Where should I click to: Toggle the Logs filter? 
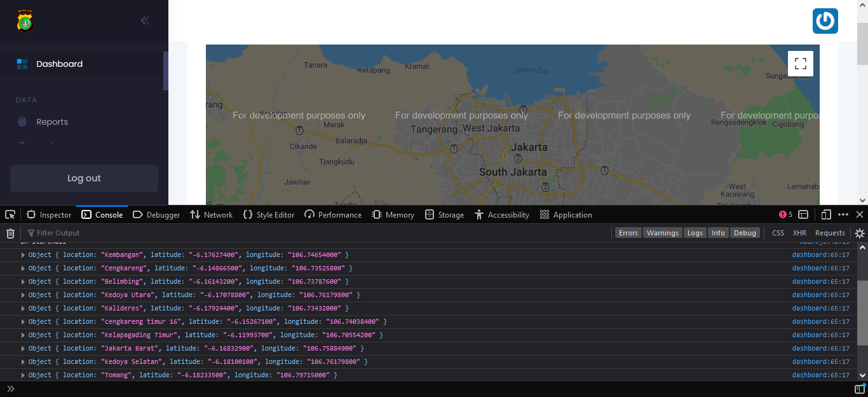point(695,233)
